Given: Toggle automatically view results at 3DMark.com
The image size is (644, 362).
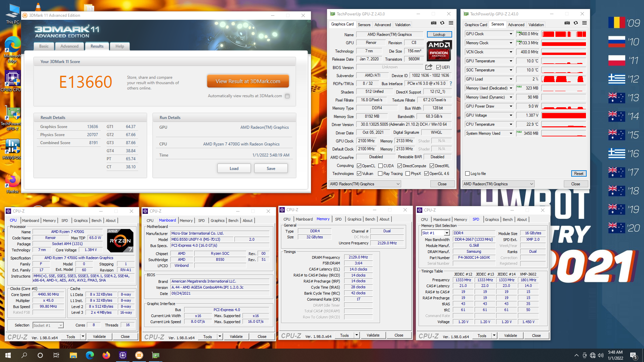Looking at the screenshot, I should pos(287,96).
